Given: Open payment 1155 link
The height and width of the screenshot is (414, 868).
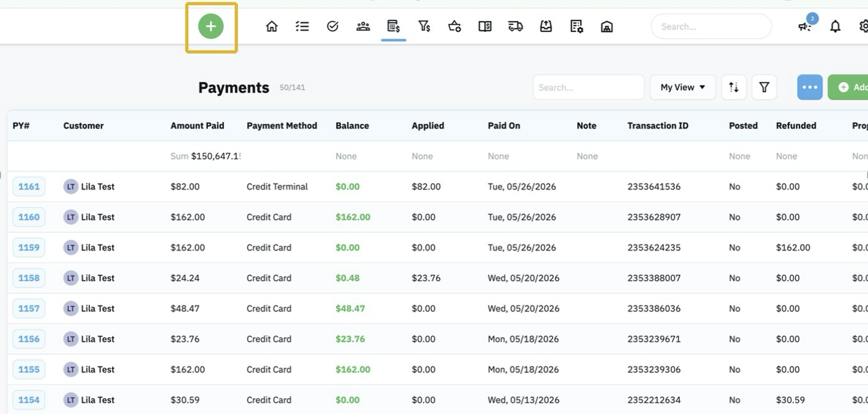Looking at the screenshot, I should pyautogui.click(x=29, y=369).
